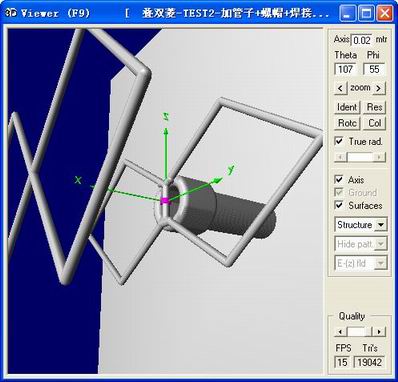Click the zoom out left arrow button

[x=340, y=88]
